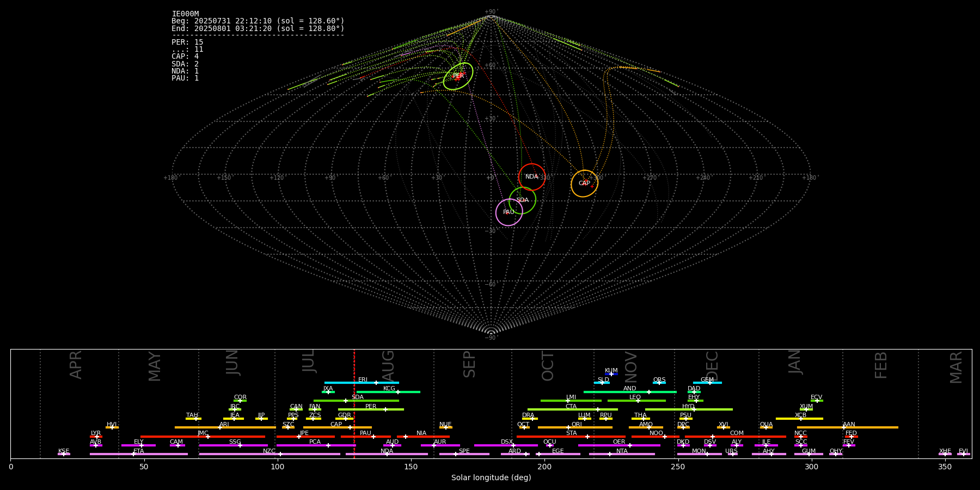Click the COM shower bar in timeline
980x490 pixels.
[x=735, y=437]
